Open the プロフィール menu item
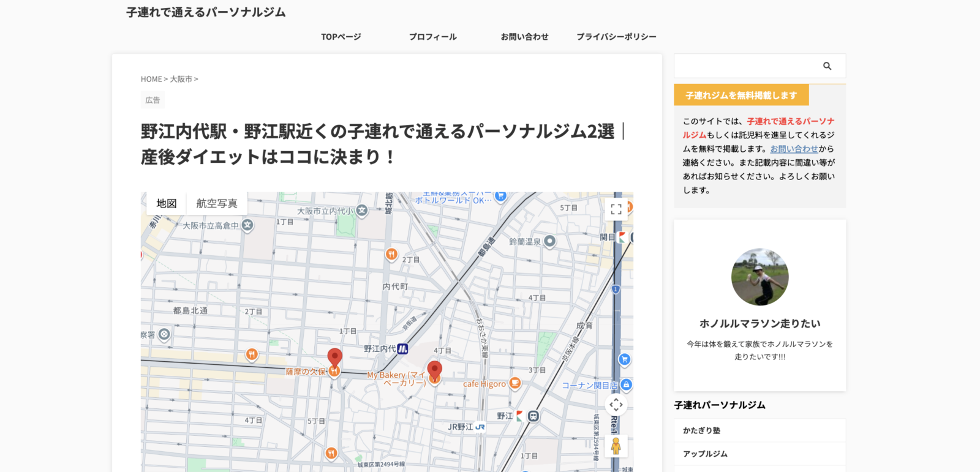 tap(433, 37)
